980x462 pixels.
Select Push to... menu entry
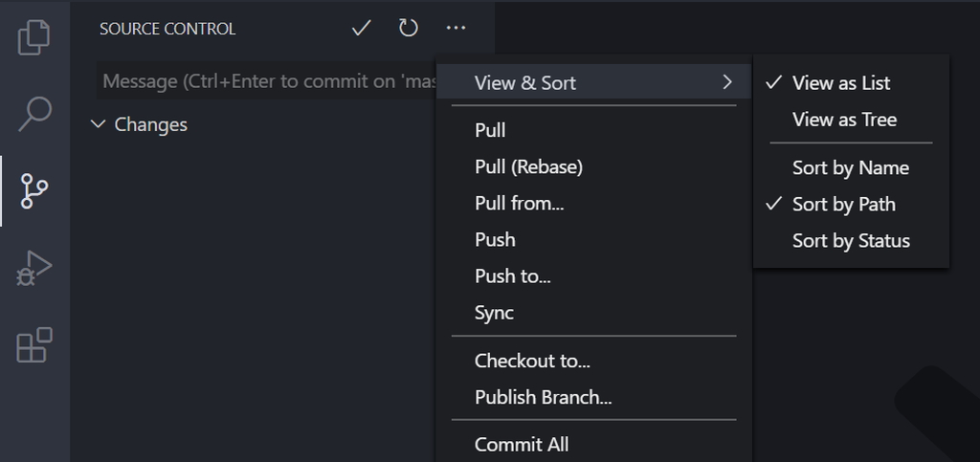(512, 276)
